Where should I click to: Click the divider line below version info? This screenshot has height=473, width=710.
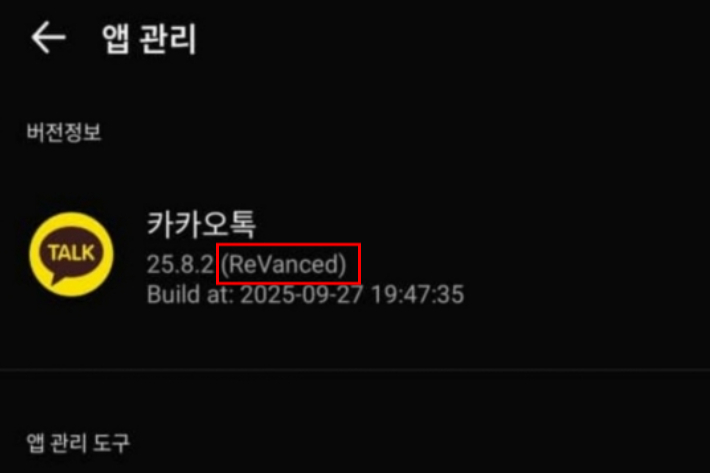355,370
